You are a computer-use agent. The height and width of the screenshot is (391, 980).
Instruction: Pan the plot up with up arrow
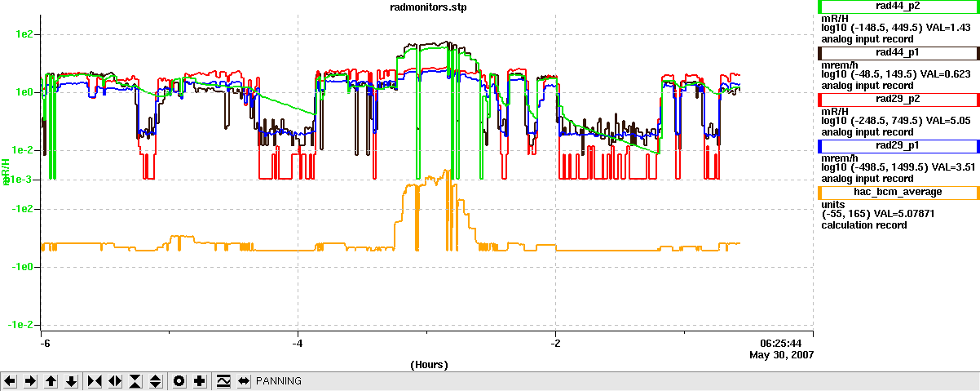coord(51,381)
